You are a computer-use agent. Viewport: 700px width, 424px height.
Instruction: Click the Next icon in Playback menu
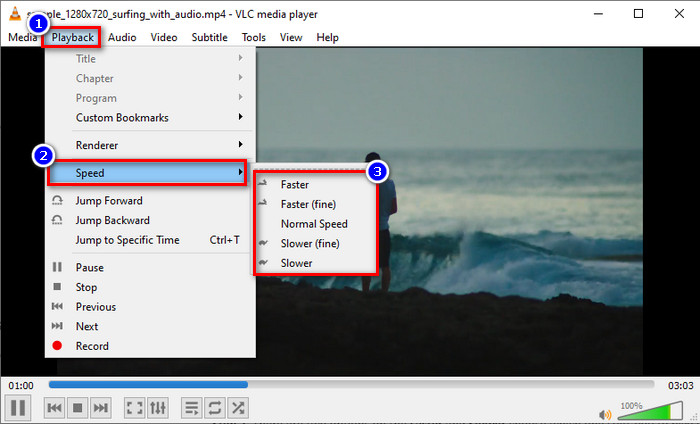click(57, 326)
